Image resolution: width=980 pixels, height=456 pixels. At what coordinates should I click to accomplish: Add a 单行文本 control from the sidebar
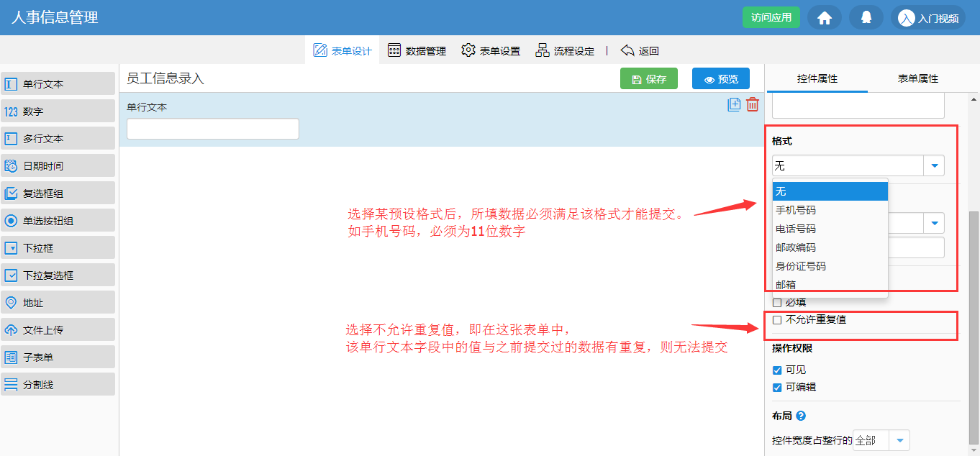point(58,83)
